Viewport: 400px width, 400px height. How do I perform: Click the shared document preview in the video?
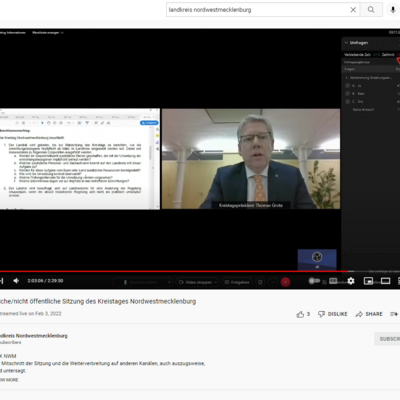tap(80, 159)
